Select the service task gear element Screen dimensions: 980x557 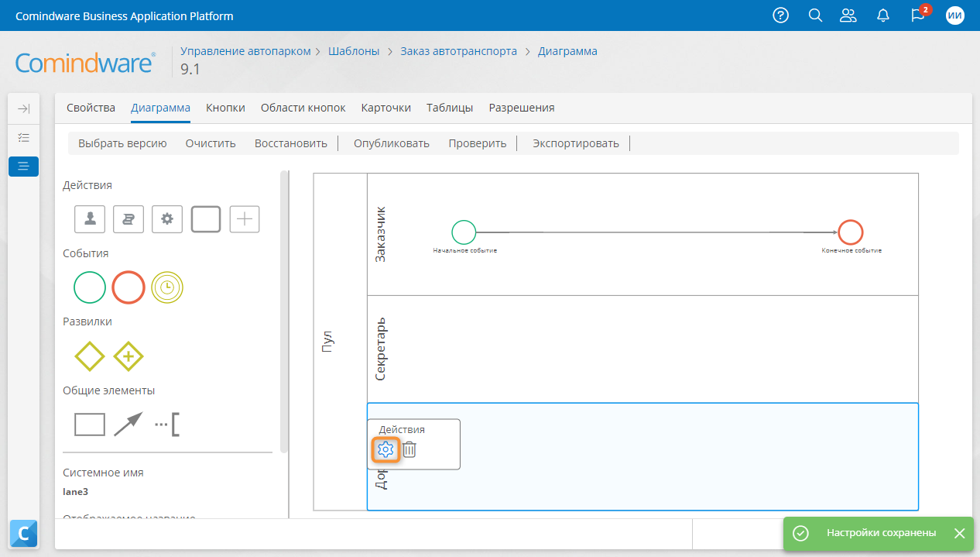167,219
